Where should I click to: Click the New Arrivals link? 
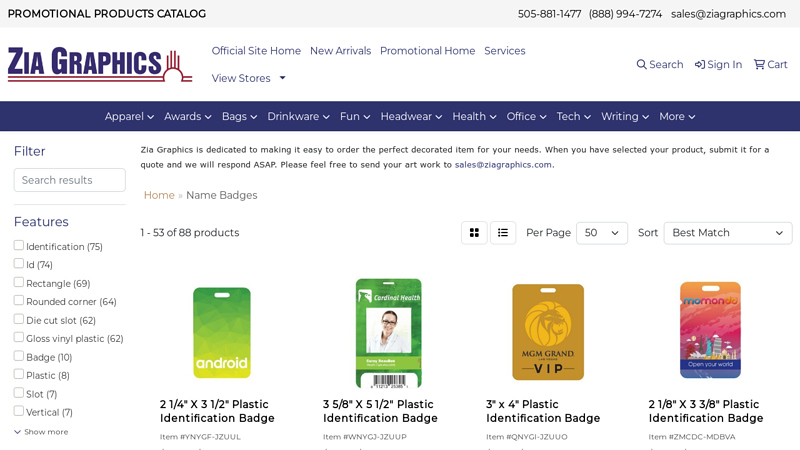tap(340, 51)
